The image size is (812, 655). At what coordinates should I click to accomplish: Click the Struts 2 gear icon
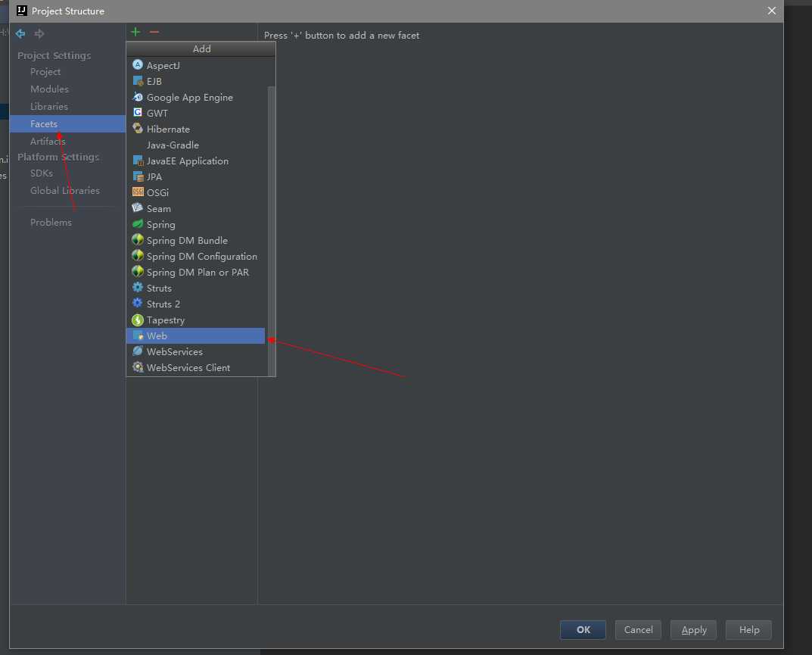pyautogui.click(x=138, y=303)
